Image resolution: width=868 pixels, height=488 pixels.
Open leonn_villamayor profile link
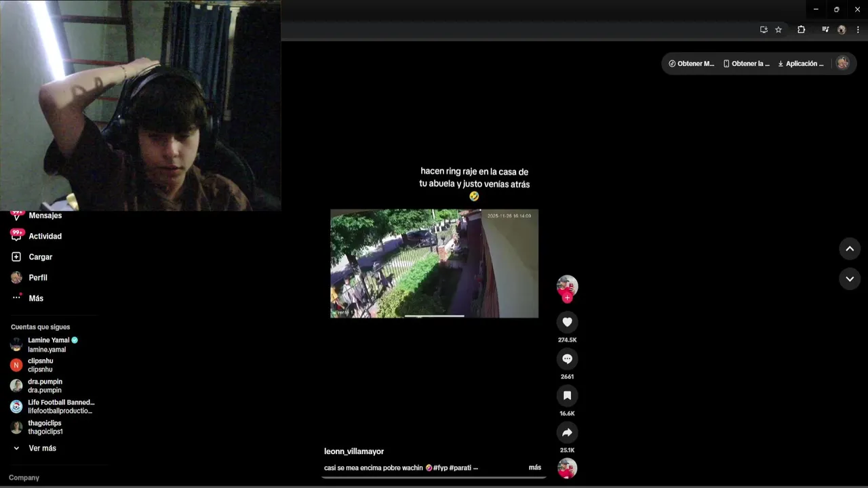coord(354,451)
